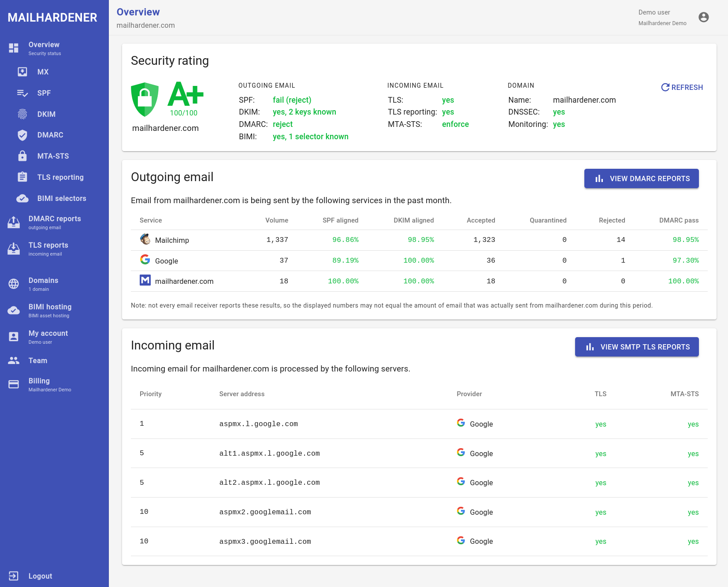Click the Mailchimp service row
The image size is (728, 587).
coord(172,240)
